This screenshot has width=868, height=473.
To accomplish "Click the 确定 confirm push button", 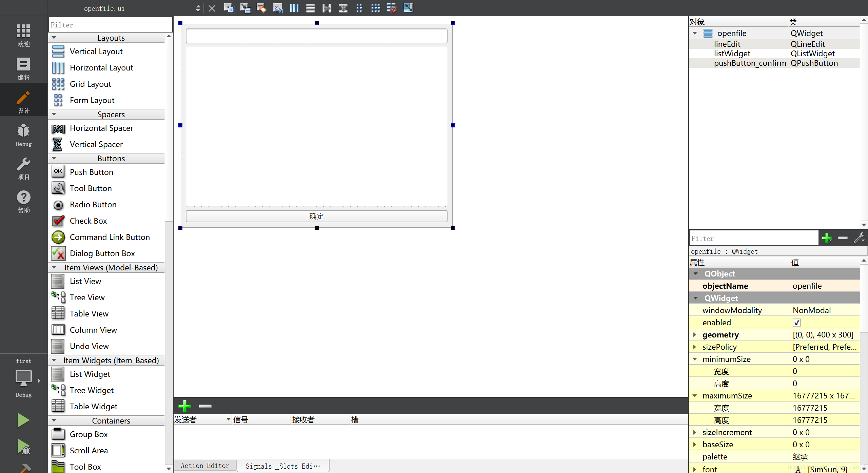I will click(x=317, y=216).
